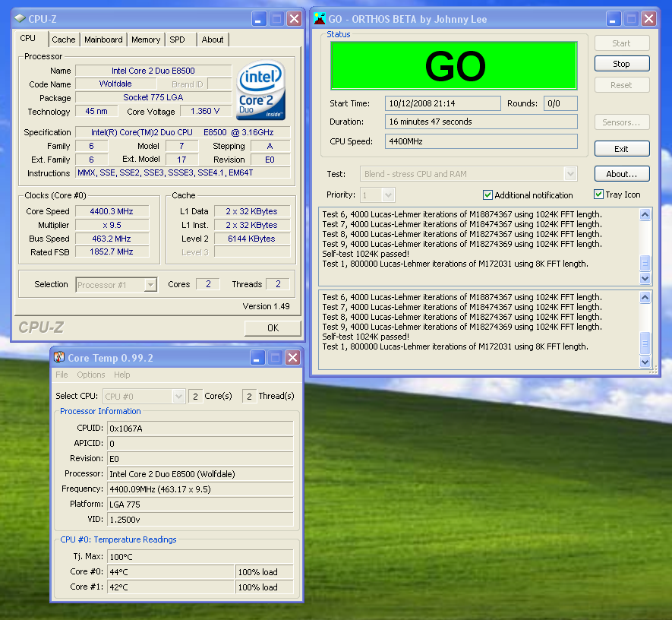Click the About... button in ORTHOS

pyautogui.click(x=622, y=174)
